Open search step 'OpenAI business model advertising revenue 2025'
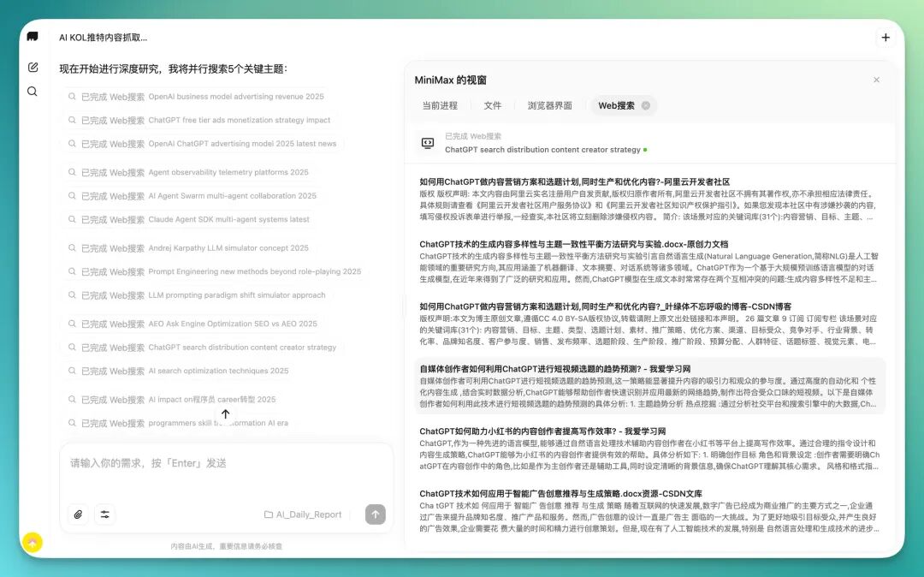924x577 pixels. click(196, 97)
